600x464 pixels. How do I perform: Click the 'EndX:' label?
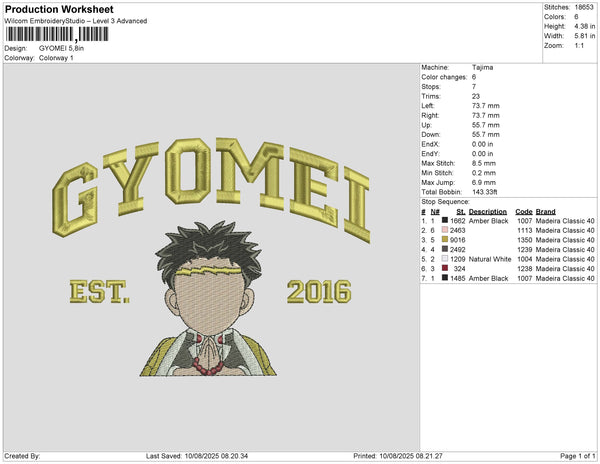[x=430, y=144]
